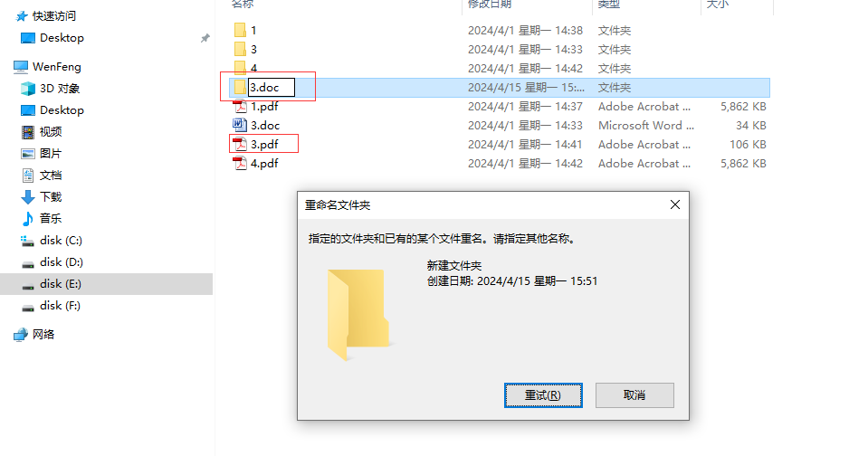This screenshot has height=456, width=868.
Task: Select the 3.pdf file icon
Action: coord(240,144)
